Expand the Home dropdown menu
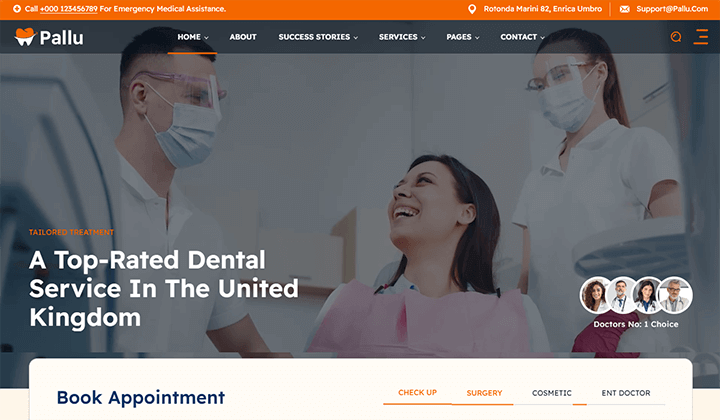This screenshot has width=720, height=420. (193, 37)
